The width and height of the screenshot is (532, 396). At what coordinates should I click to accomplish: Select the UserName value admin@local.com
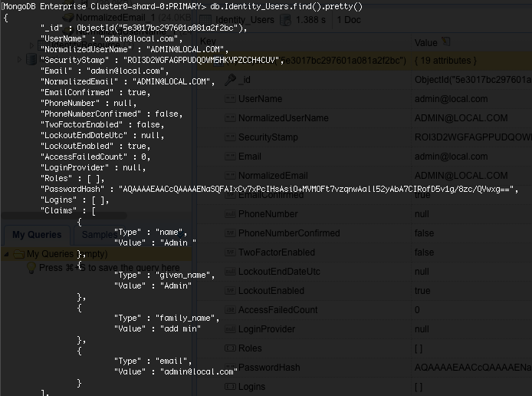click(x=451, y=99)
